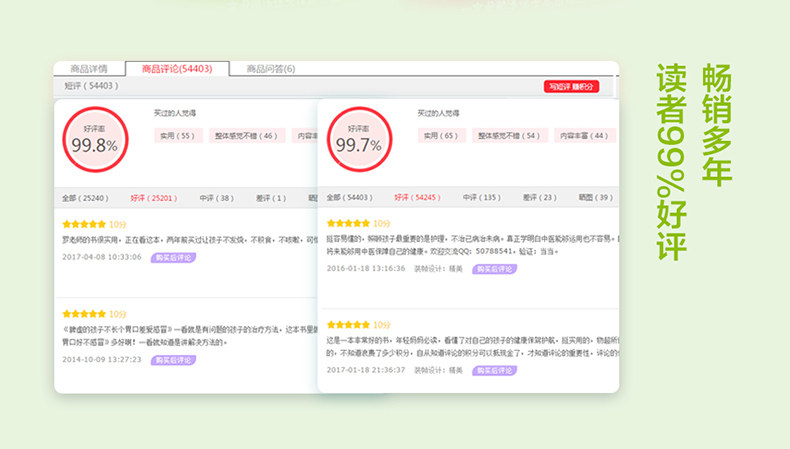Click star rating of 2014-10-09 review
Image resolution: width=790 pixels, height=449 pixels.
tap(84, 314)
